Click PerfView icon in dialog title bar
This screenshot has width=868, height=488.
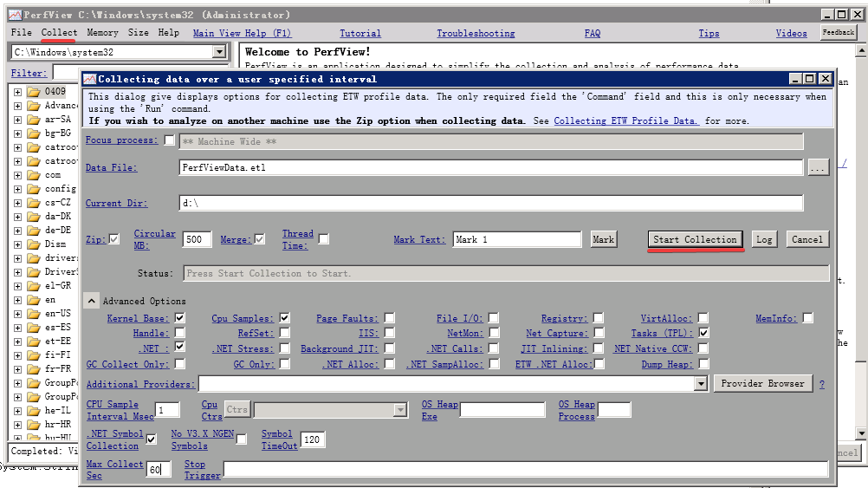click(90, 79)
